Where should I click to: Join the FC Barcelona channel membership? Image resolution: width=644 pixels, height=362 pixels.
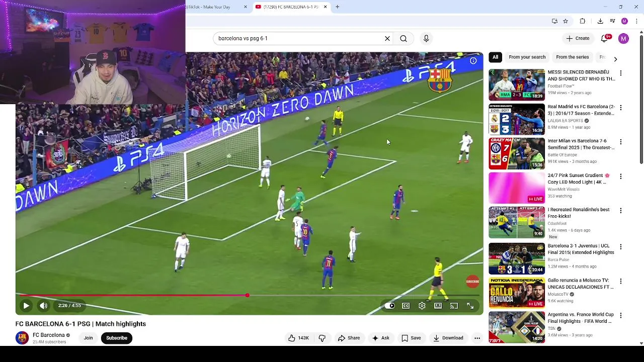88,338
